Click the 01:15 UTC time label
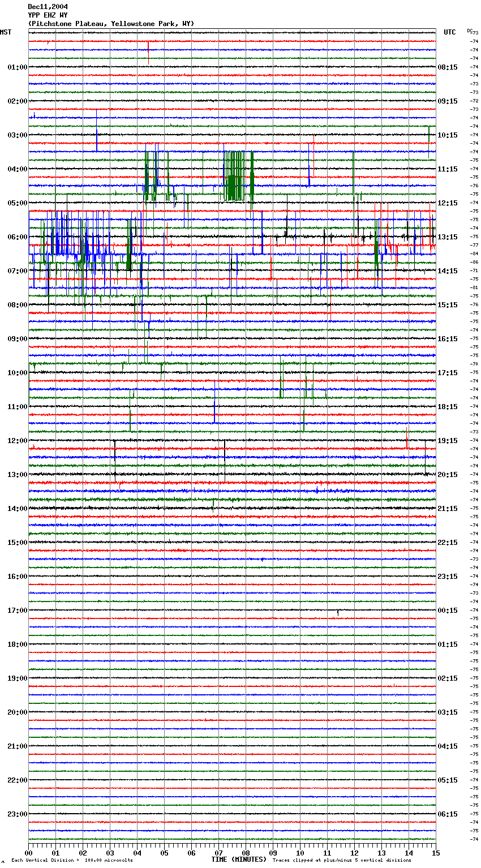Screen dimensions: 481x868 448,644
